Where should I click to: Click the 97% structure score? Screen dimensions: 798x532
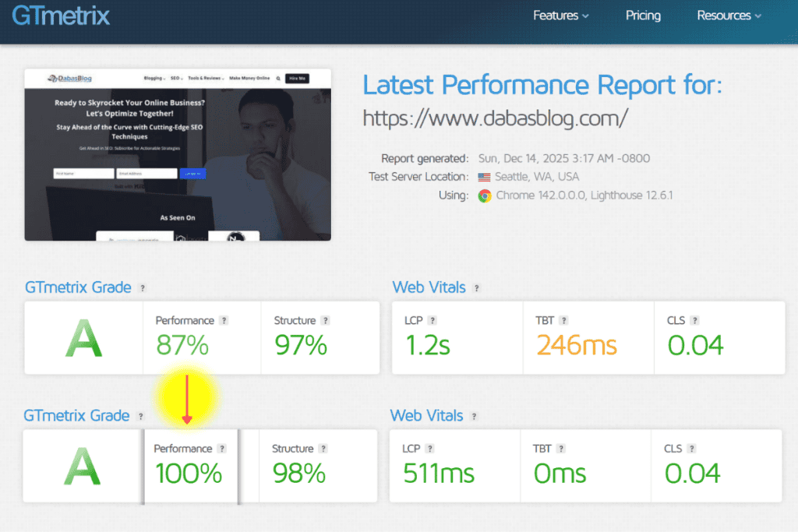point(301,345)
